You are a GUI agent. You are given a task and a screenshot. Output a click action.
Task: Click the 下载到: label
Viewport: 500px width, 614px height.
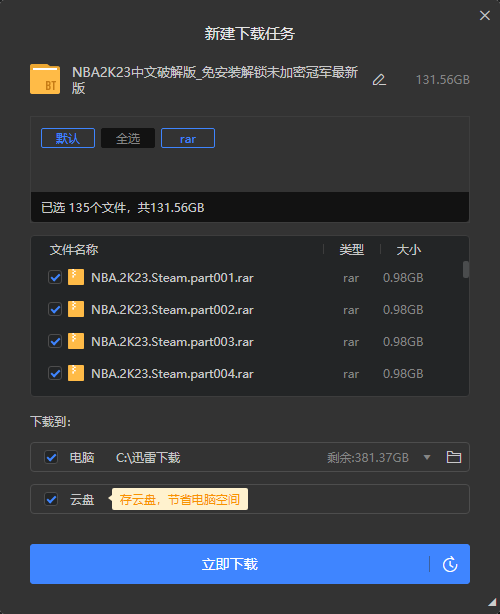pos(51,422)
